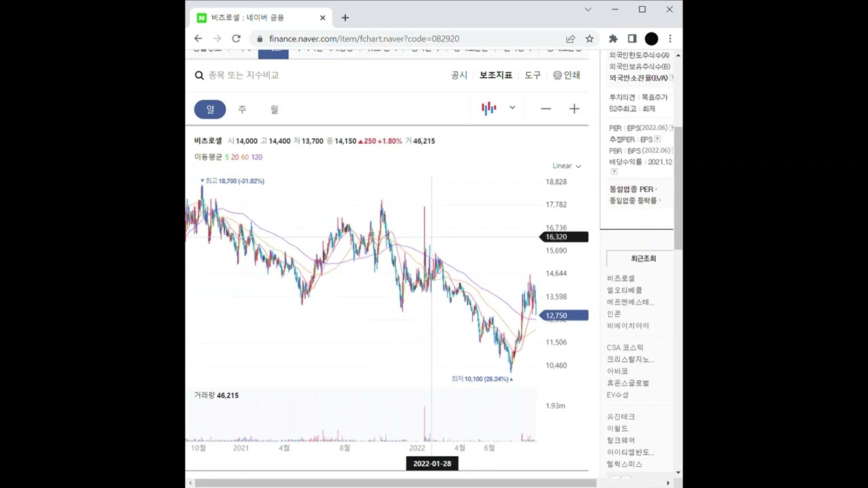Click the URL in the address bar

[x=364, y=39]
